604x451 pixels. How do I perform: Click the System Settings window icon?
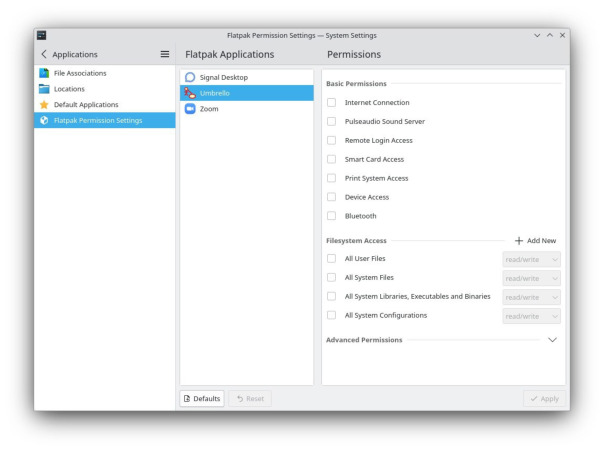(x=42, y=35)
